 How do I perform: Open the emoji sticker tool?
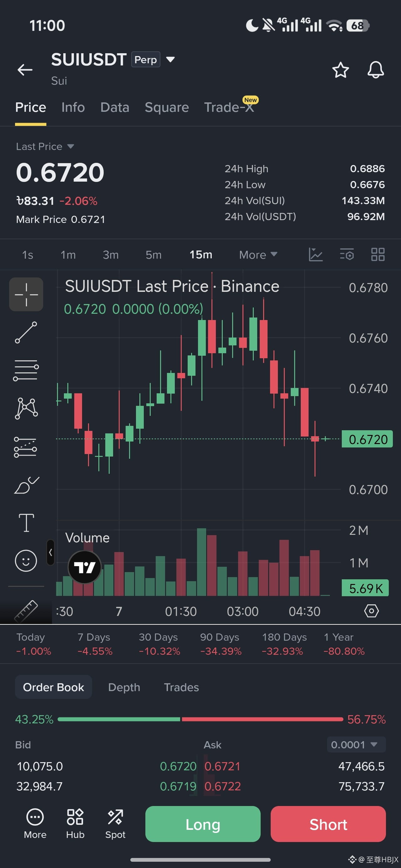(26, 561)
